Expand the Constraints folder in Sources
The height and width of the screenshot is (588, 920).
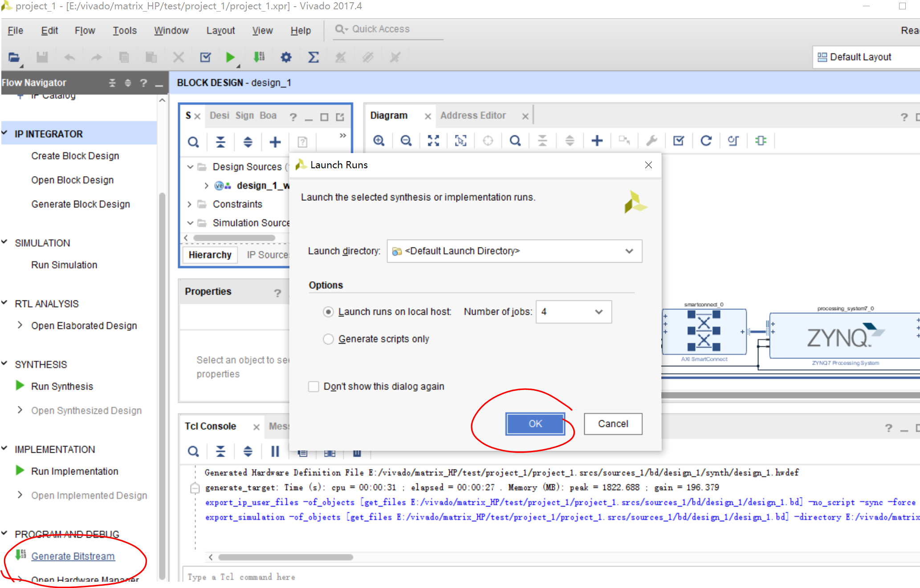190,204
